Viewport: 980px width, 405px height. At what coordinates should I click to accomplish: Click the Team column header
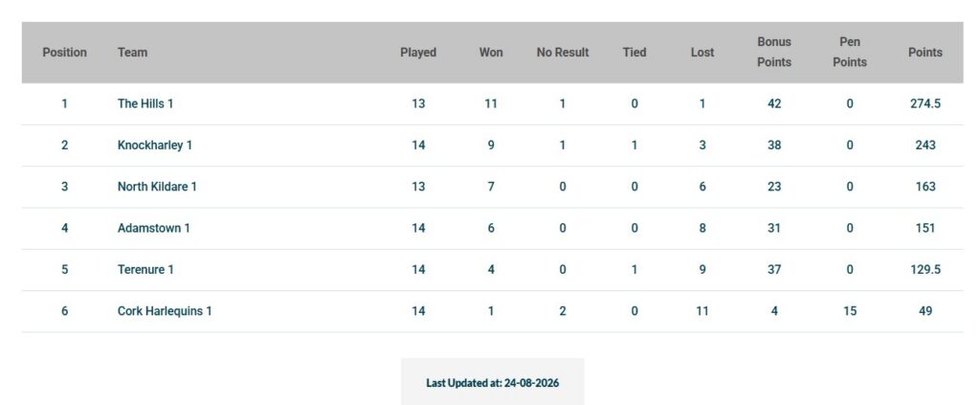[132, 53]
